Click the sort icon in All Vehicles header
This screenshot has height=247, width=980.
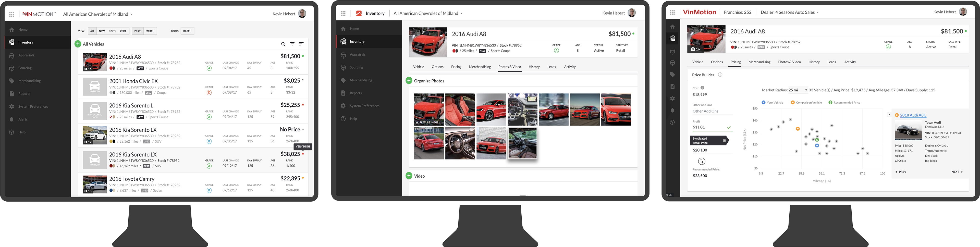[301, 44]
